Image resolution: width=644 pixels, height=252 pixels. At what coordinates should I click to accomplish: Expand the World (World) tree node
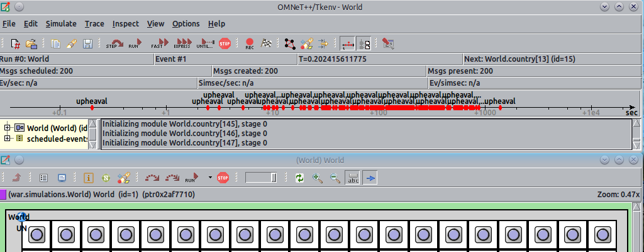8,128
